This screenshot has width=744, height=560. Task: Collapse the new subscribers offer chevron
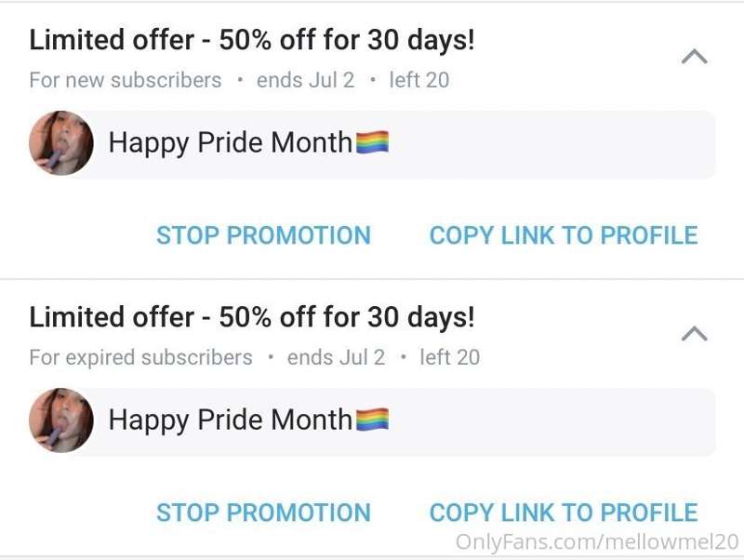(694, 57)
